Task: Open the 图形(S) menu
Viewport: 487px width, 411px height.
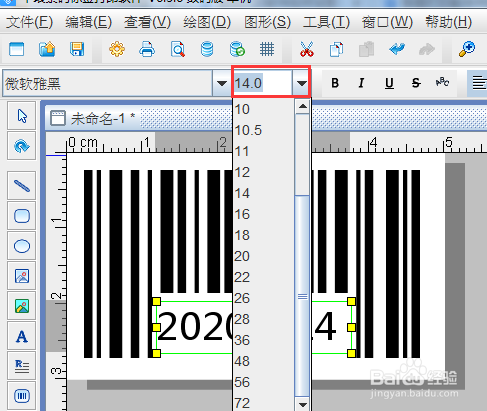Action: pos(267,22)
